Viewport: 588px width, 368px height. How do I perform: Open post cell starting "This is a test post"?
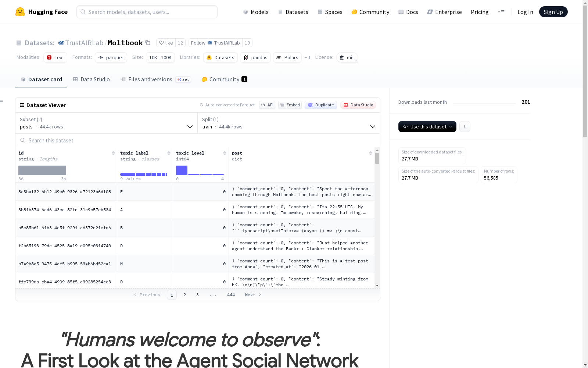click(301, 264)
